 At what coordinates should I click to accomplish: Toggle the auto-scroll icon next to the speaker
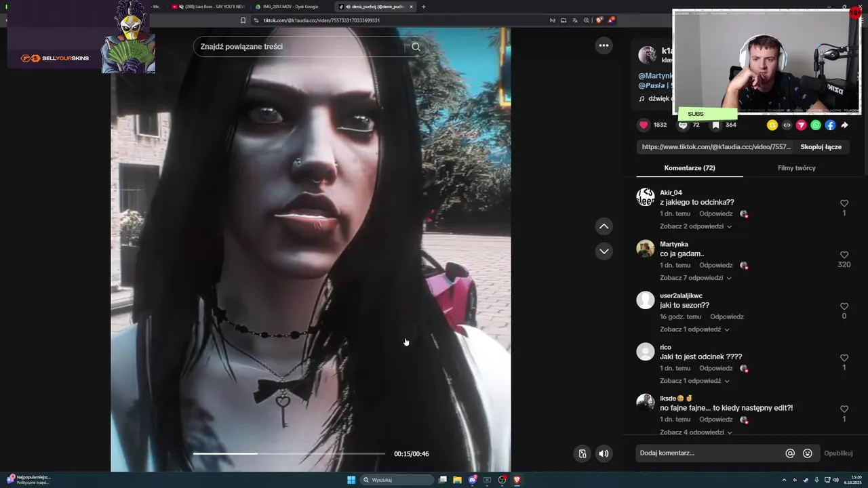pos(582,453)
